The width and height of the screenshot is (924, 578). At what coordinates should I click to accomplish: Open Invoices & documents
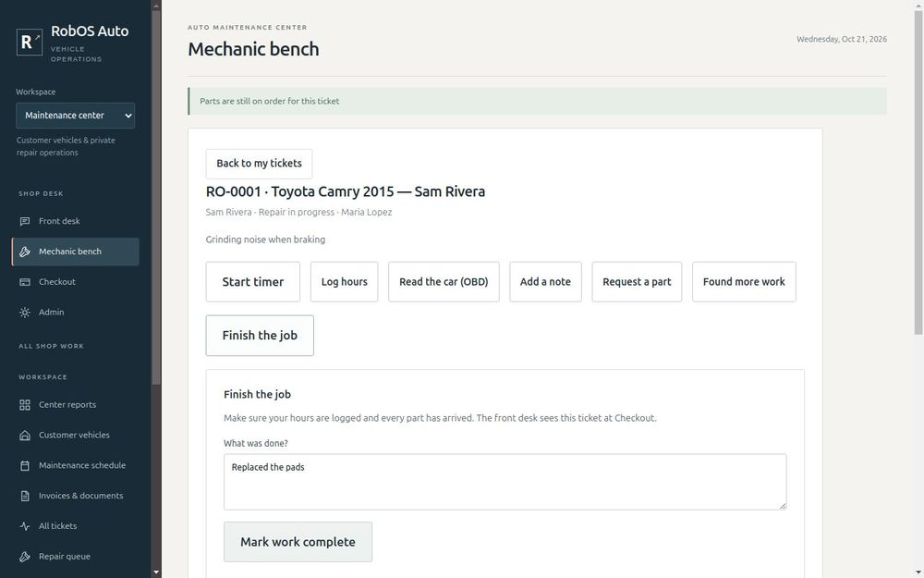pyautogui.click(x=76, y=496)
